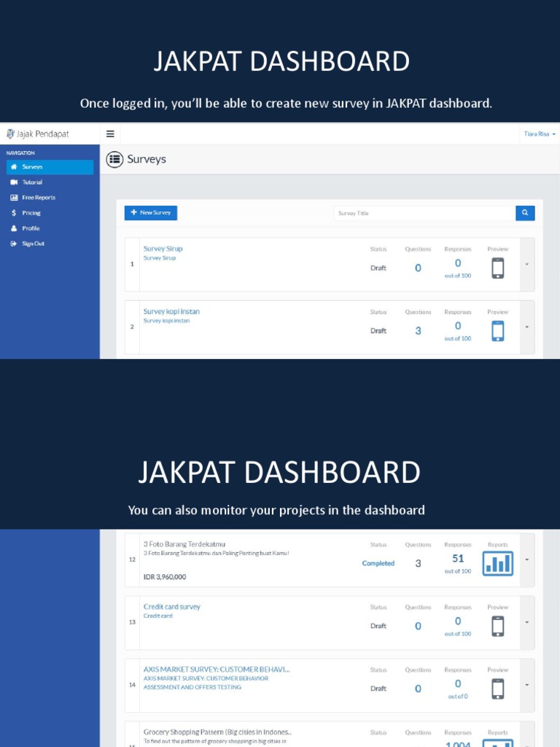The height and width of the screenshot is (747, 560).
Task: Click the home icon beside Surveys
Action: (x=14, y=167)
